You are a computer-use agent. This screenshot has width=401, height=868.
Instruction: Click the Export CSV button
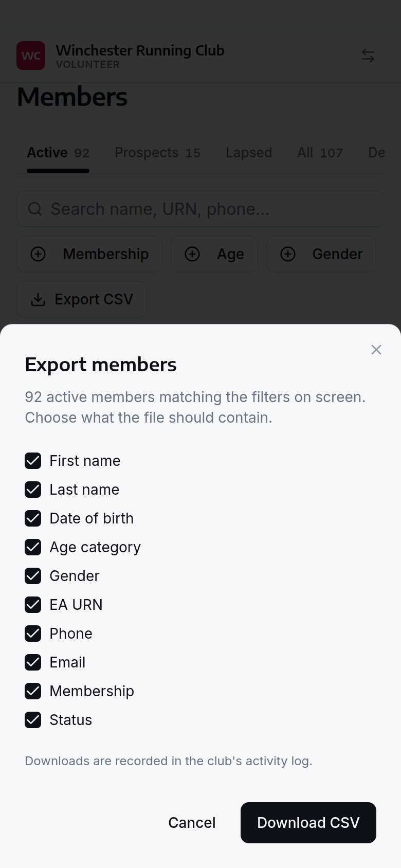pos(82,299)
